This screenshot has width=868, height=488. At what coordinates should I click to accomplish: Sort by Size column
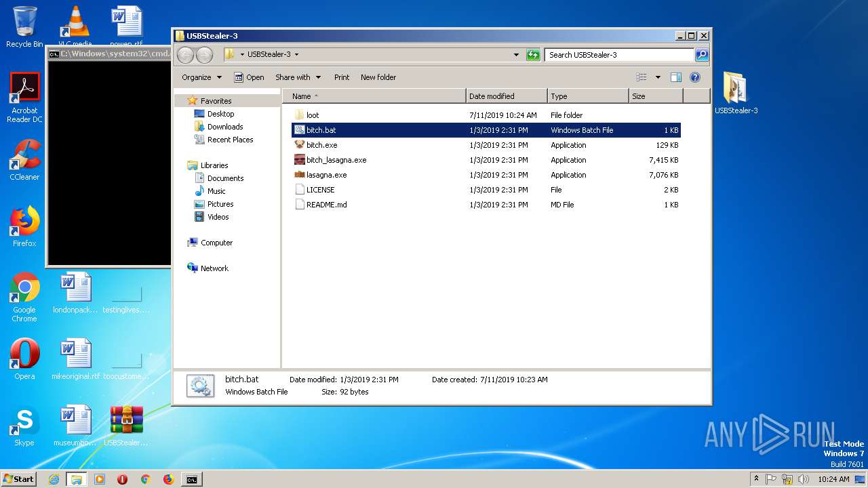click(656, 96)
